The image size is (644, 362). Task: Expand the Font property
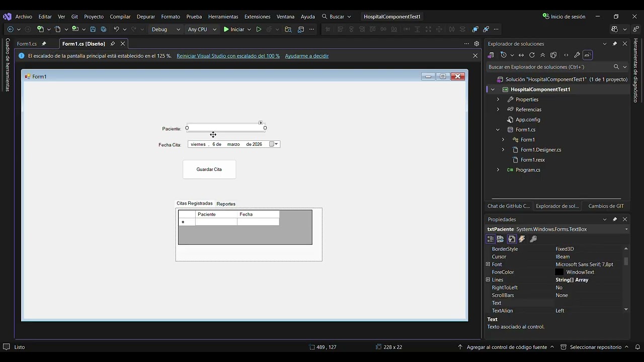pos(488,264)
